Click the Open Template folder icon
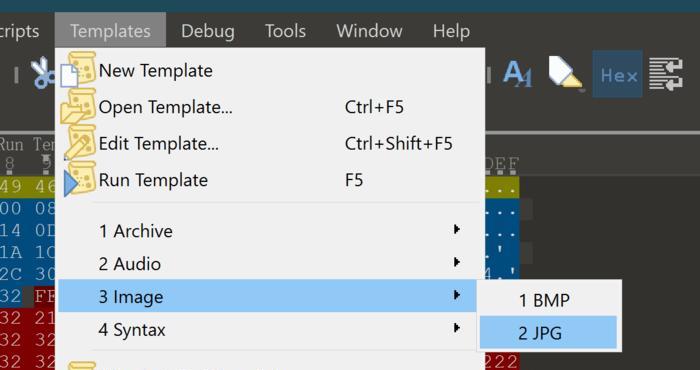The height and width of the screenshot is (370, 700). (x=78, y=106)
